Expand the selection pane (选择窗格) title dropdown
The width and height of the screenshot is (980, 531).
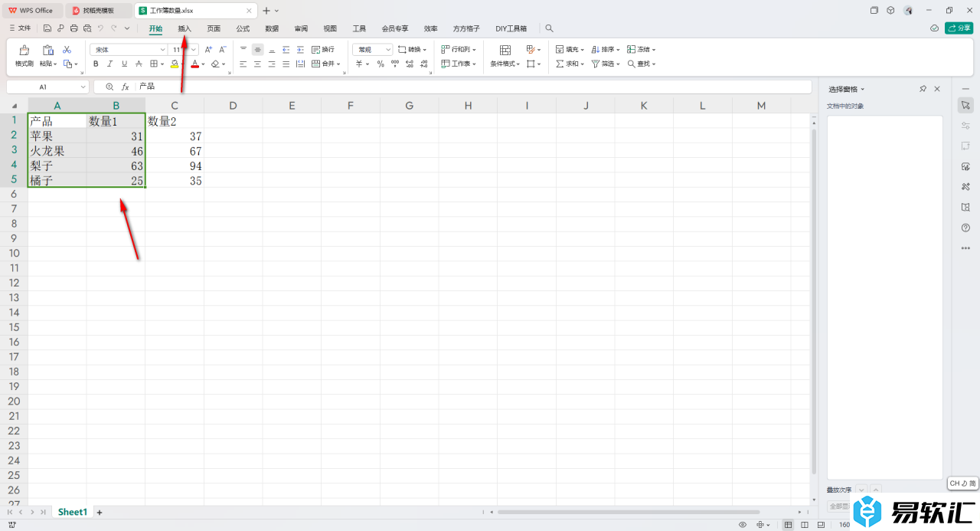coord(863,90)
